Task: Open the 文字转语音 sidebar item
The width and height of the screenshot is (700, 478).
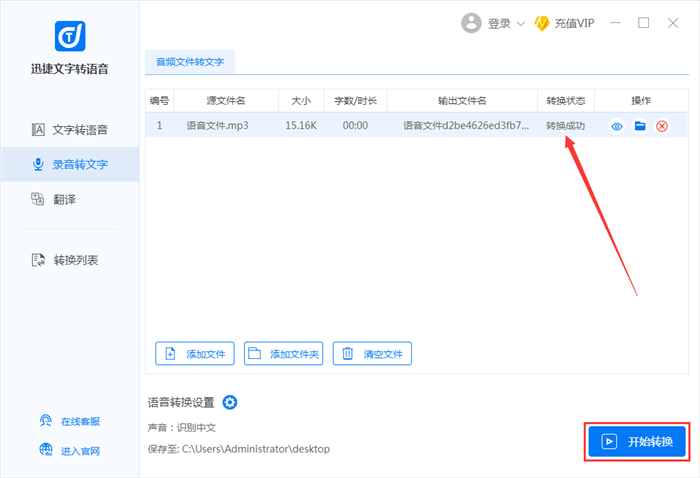Action: coord(70,130)
